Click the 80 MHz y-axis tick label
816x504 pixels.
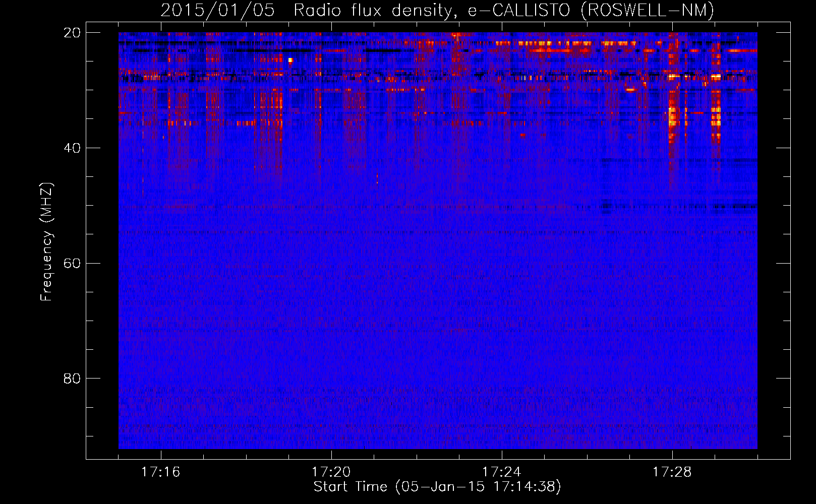72,379
